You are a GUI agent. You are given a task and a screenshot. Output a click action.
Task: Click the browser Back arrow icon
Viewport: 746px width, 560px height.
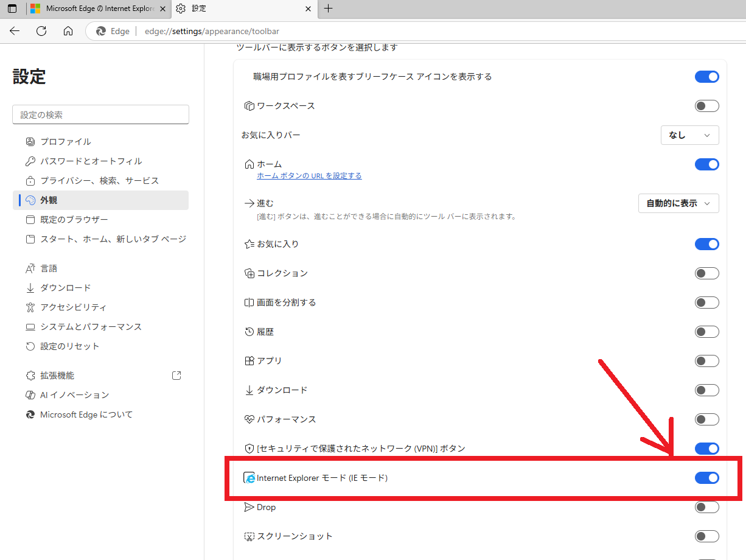pyautogui.click(x=15, y=31)
